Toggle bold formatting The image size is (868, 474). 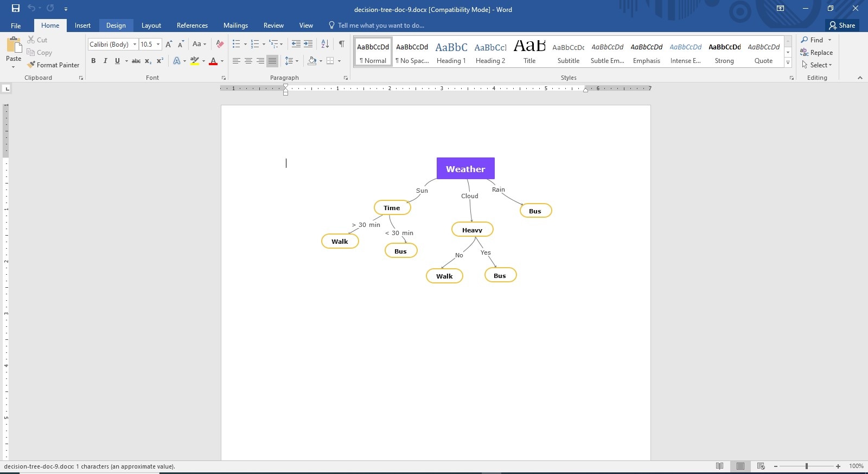pos(93,61)
